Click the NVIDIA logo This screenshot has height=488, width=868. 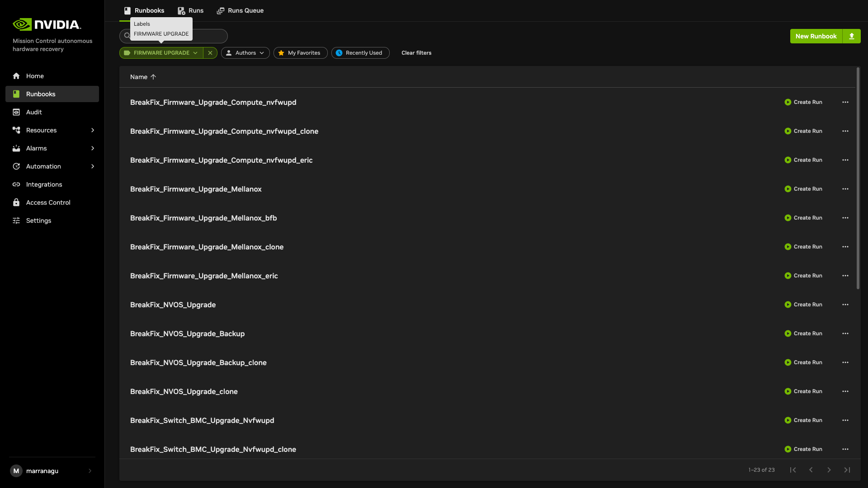(47, 24)
